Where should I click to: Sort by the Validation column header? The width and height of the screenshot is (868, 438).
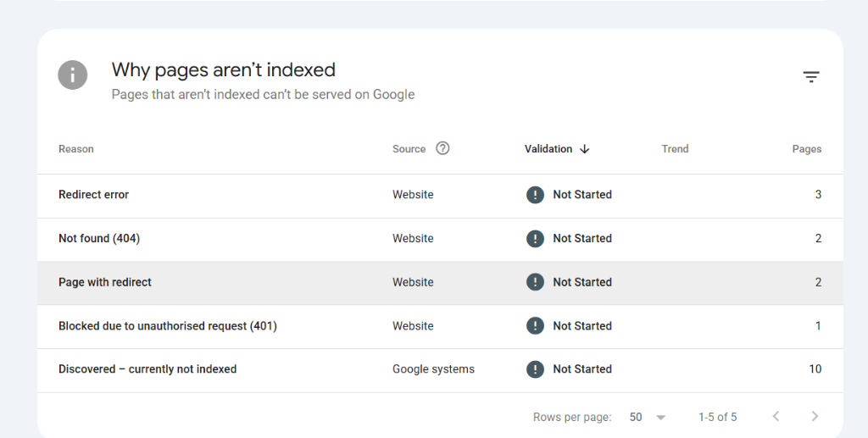(x=548, y=149)
